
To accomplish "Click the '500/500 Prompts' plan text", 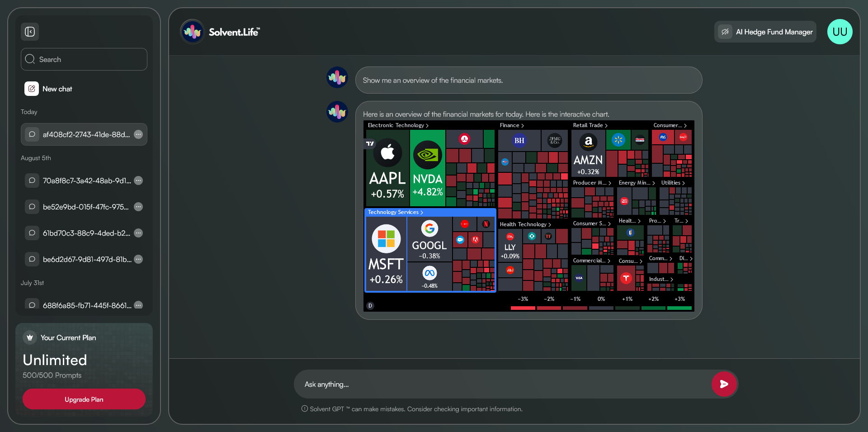I will pos(52,375).
